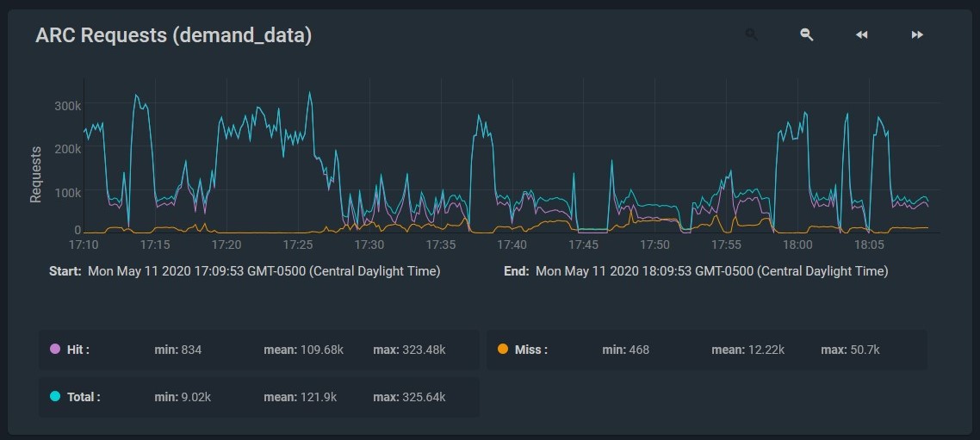Click the Hit max 323.48k value
This screenshot has width=980, height=440.
pos(409,350)
